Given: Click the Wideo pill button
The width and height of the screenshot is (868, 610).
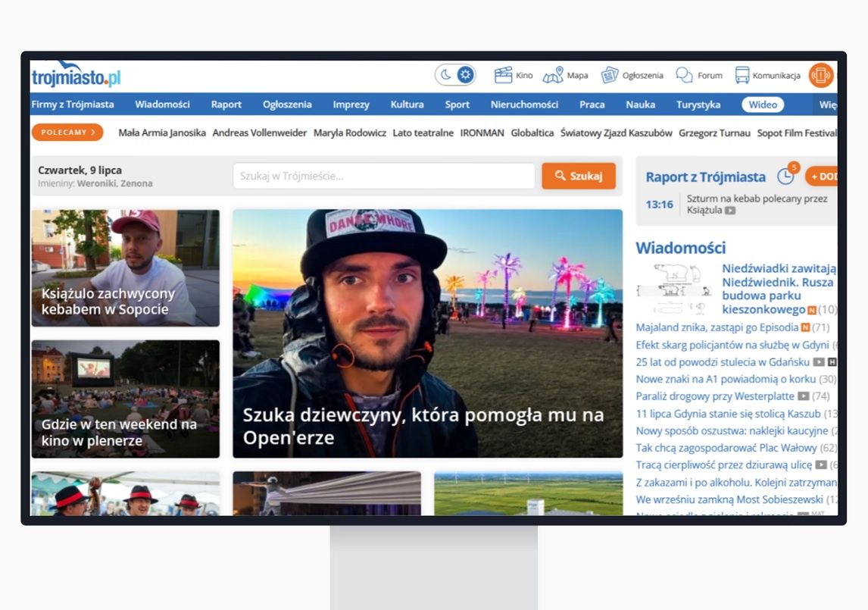Looking at the screenshot, I should pos(762,104).
